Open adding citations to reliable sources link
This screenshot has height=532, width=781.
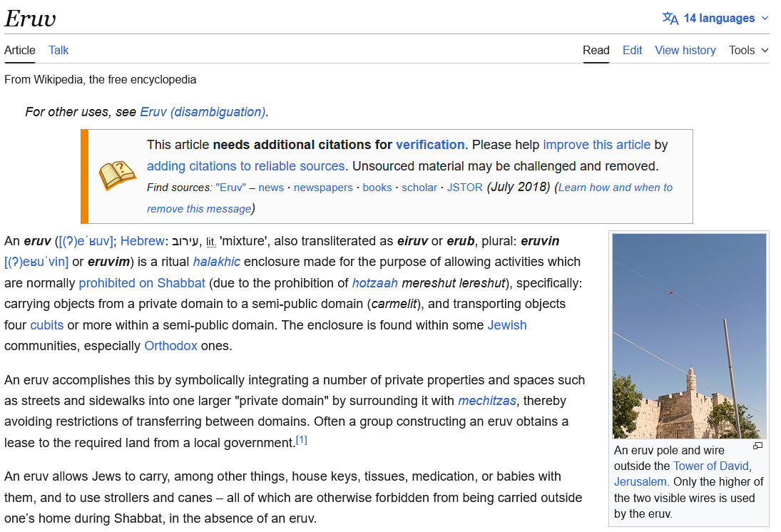click(245, 166)
